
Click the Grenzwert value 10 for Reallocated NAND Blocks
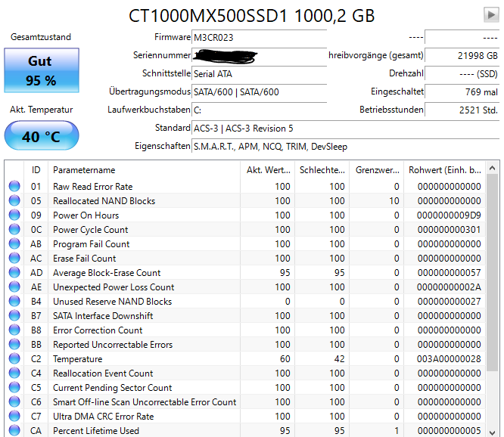coord(394,201)
